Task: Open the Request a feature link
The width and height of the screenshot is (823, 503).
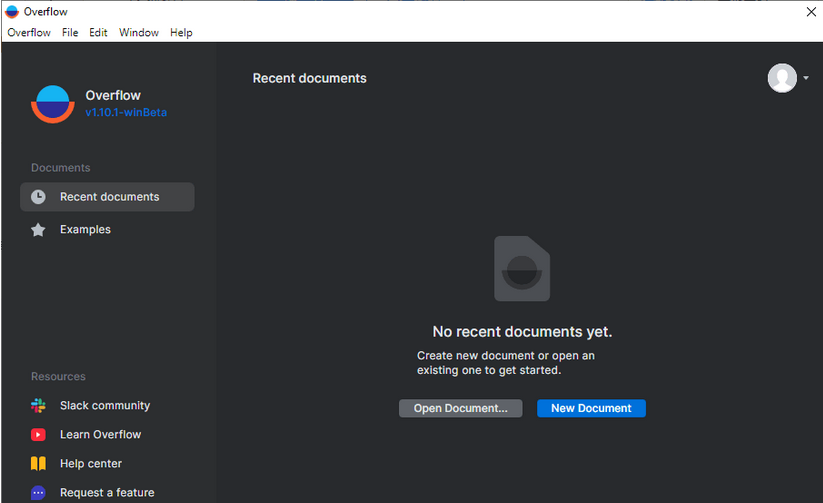Action: [x=107, y=492]
